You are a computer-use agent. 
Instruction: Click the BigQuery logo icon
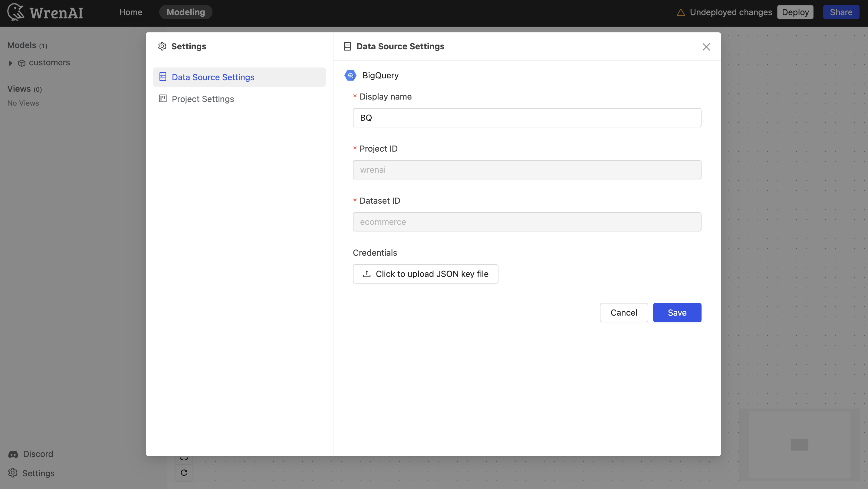coord(350,75)
